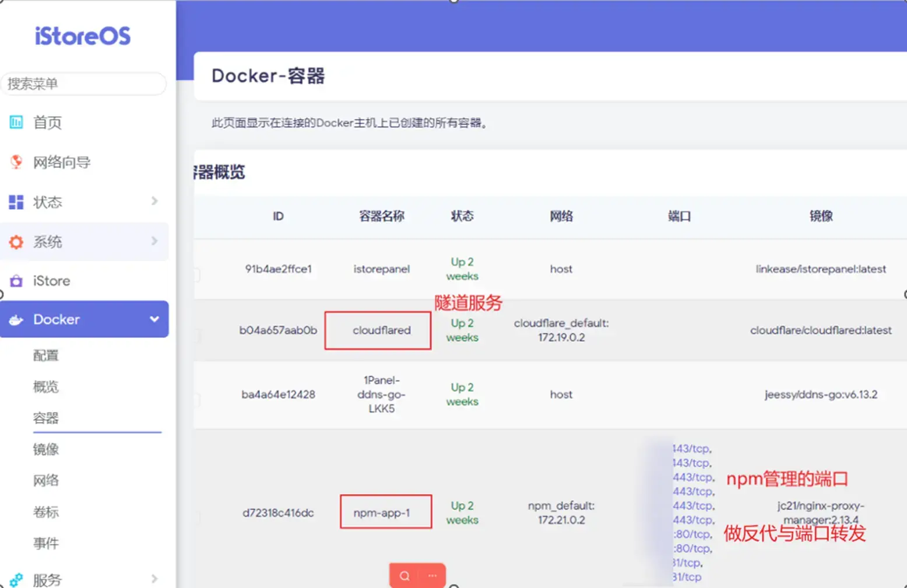
Task: Open the 镜像 submenu under Docker
Action: coord(46,449)
